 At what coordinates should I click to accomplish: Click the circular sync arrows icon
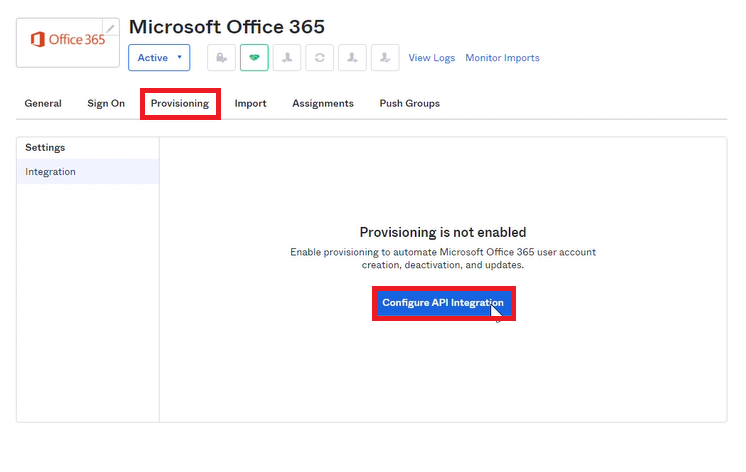319,58
